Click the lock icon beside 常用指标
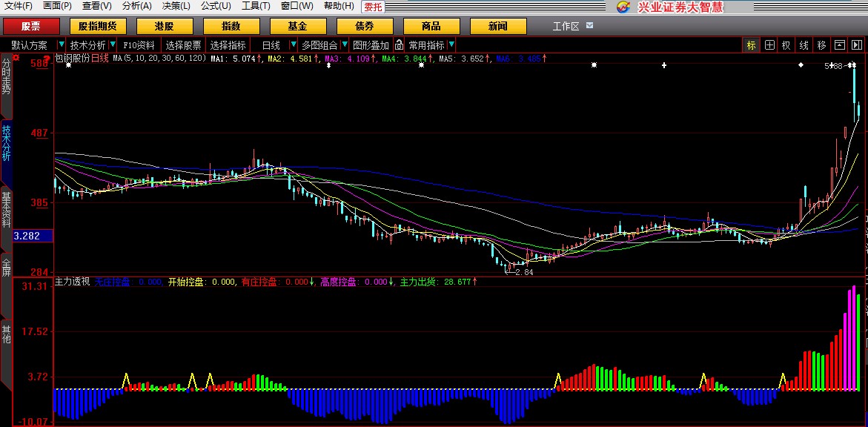 tap(399, 45)
